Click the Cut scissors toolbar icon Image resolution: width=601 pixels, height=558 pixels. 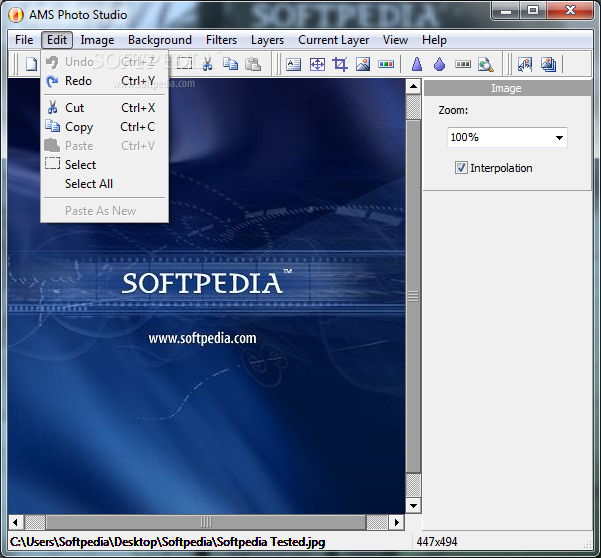click(x=207, y=64)
